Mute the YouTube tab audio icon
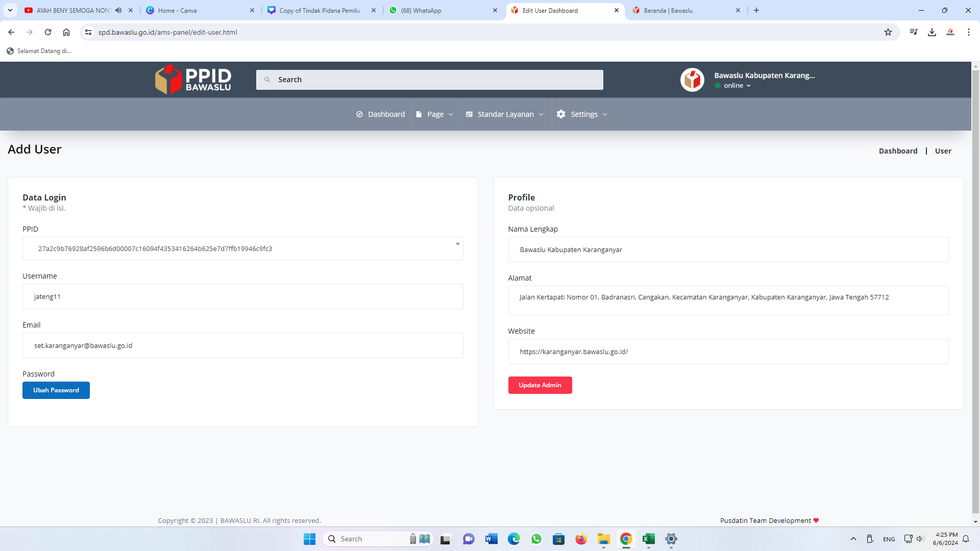This screenshot has height=551, width=980. (x=118, y=10)
